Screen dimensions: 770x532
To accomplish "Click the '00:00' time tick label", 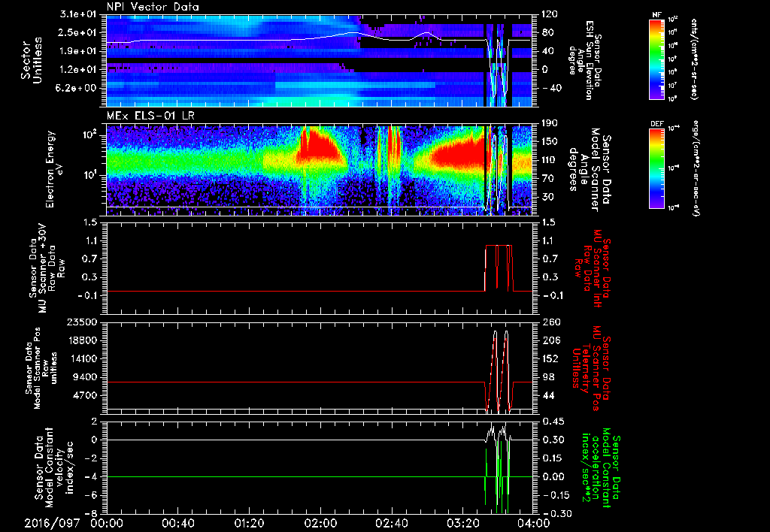I will pos(107,523).
